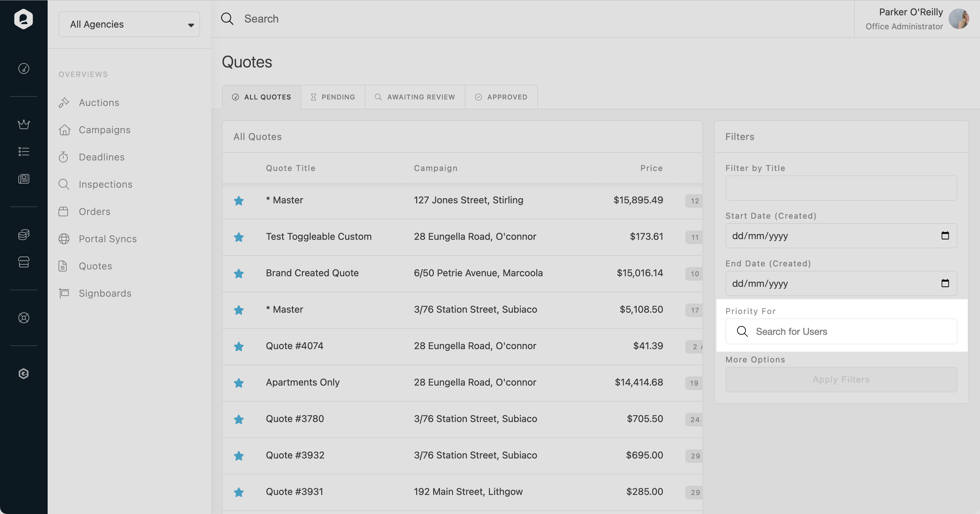Viewport: 980px width, 514px height.
Task: Toggle star for Quote #3932
Action: (239, 456)
